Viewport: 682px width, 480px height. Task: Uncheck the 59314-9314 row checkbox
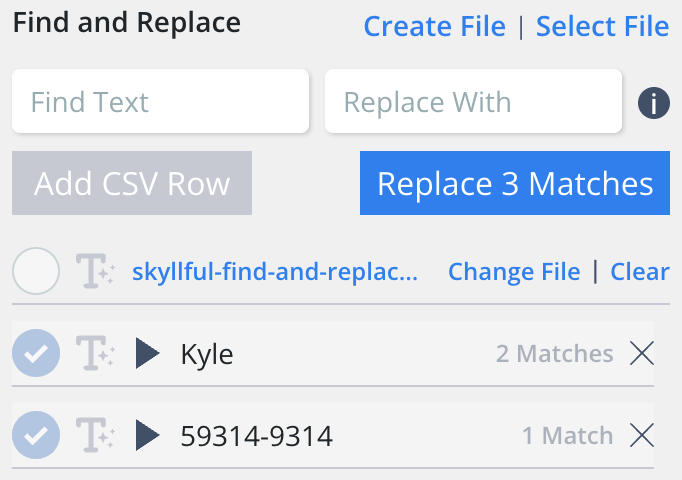coord(36,435)
